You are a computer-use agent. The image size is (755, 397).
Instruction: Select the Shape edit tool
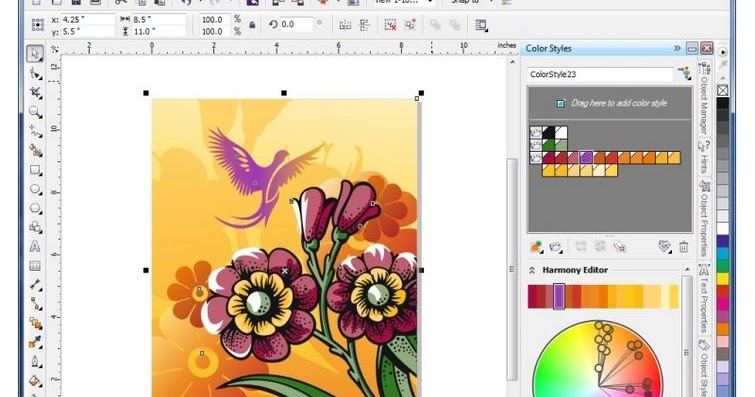point(35,73)
